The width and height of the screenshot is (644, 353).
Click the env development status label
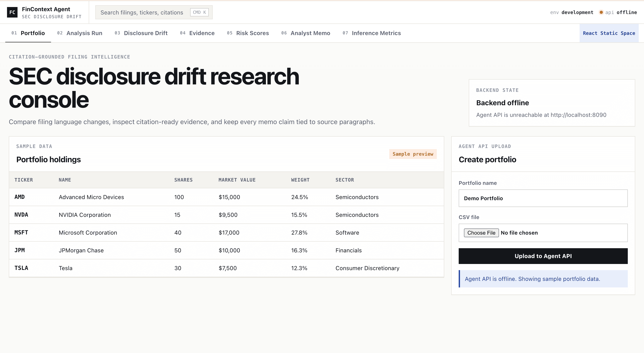(571, 12)
